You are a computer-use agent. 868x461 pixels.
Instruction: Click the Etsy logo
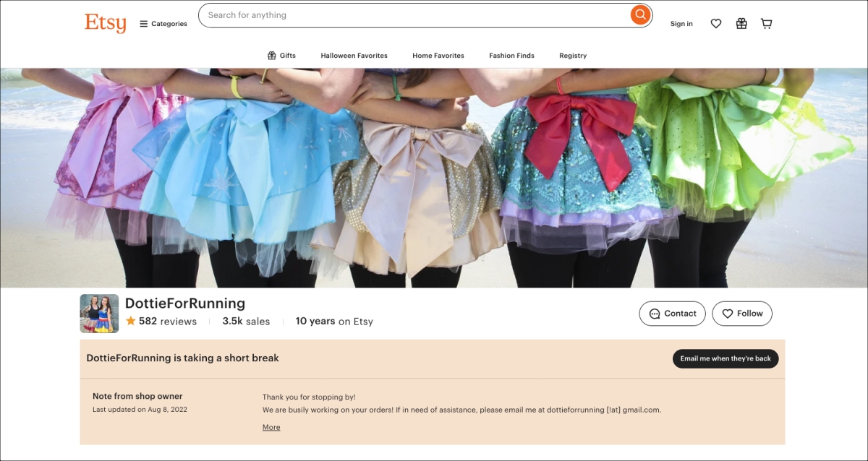click(105, 22)
